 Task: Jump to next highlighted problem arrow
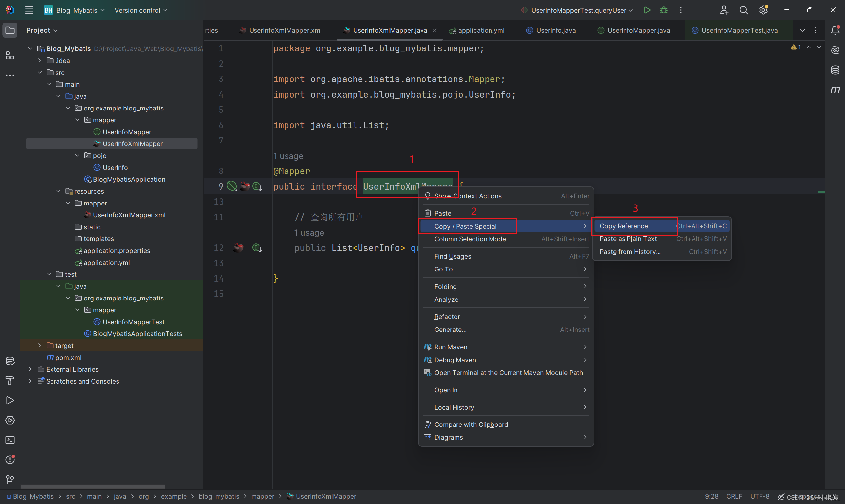coord(819,47)
